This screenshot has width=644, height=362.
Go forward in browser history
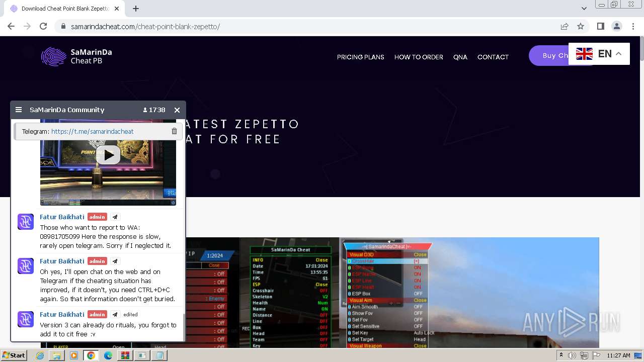[x=27, y=26]
